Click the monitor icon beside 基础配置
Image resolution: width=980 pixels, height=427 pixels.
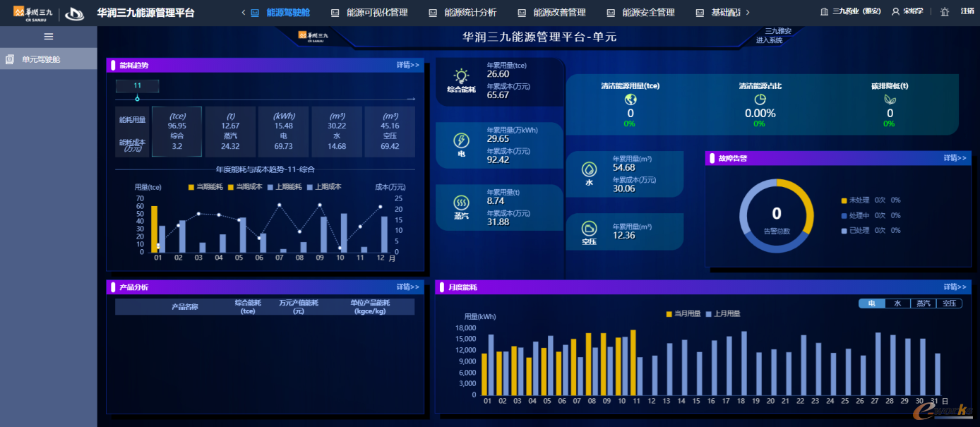coord(700,13)
